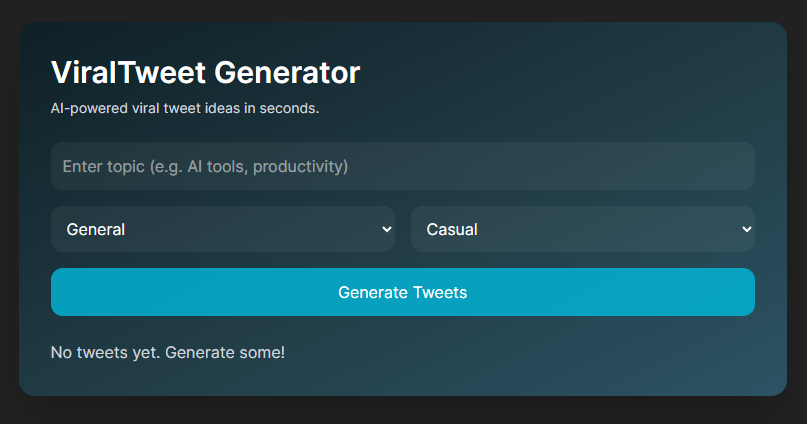Select the 'General' label in category selector
807x424 pixels.
(96, 229)
